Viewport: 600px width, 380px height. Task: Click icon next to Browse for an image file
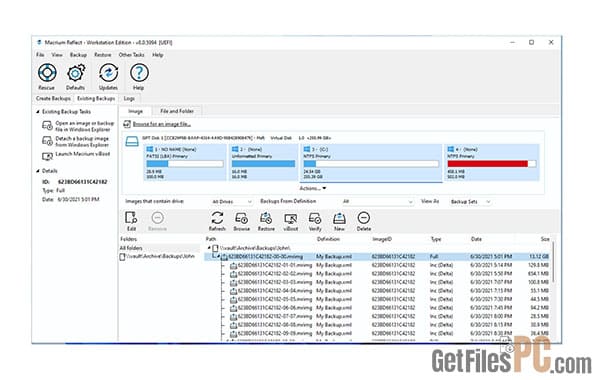127,124
